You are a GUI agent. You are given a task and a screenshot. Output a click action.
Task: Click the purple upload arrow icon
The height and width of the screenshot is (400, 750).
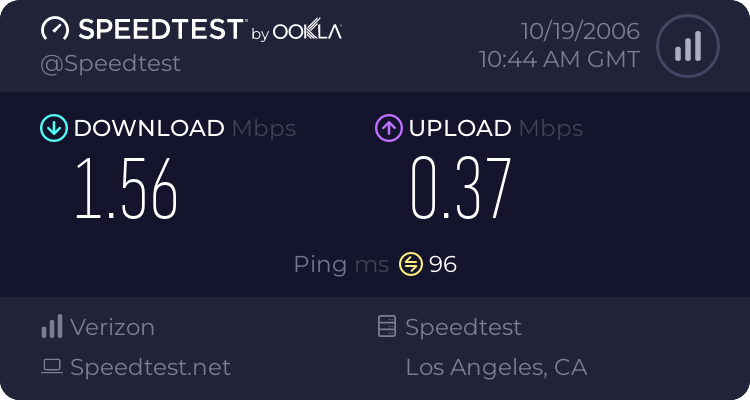tap(388, 128)
